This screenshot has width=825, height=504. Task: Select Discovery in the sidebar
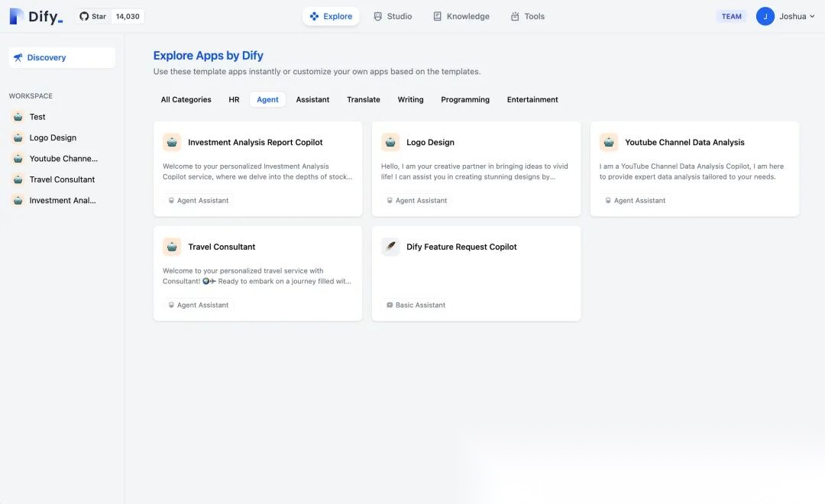tap(62, 57)
